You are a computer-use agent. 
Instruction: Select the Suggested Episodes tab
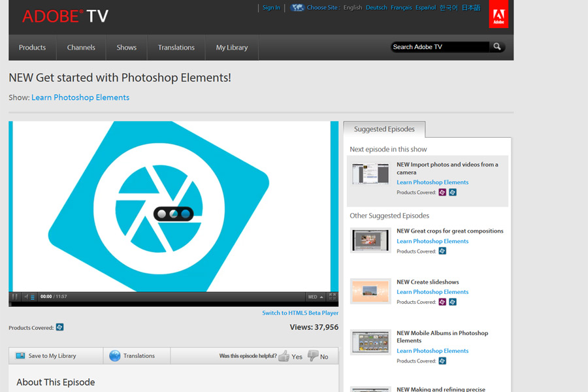pos(384,129)
